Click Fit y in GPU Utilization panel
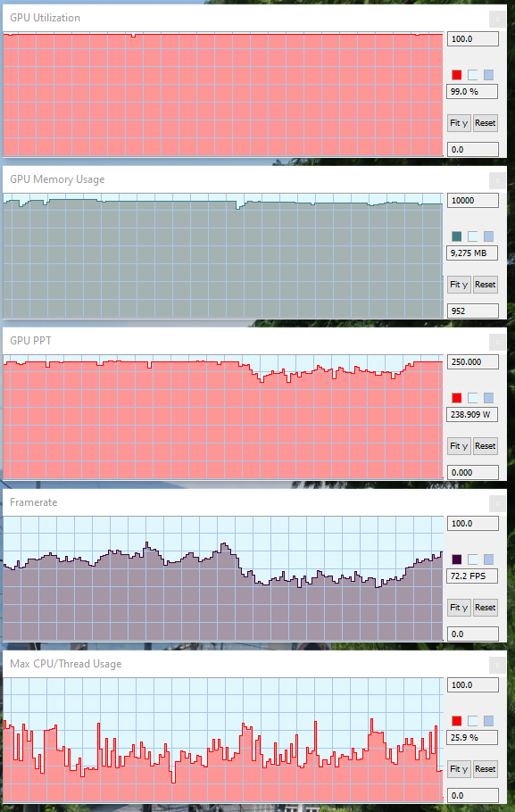Image resolution: width=515 pixels, height=812 pixels. coord(459,123)
